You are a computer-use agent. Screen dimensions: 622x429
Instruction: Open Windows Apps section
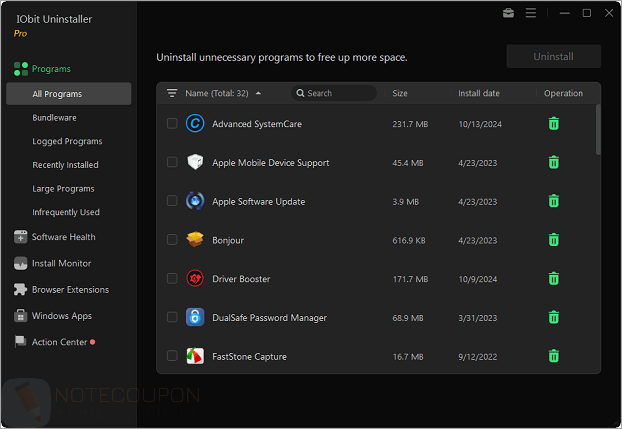62,316
